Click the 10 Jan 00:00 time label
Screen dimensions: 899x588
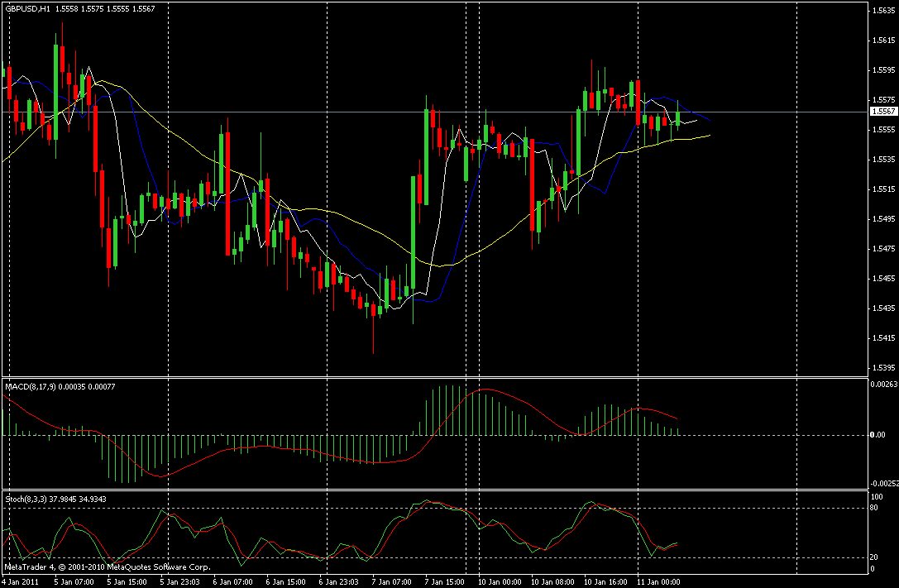pyautogui.click(x=500, y=581)
